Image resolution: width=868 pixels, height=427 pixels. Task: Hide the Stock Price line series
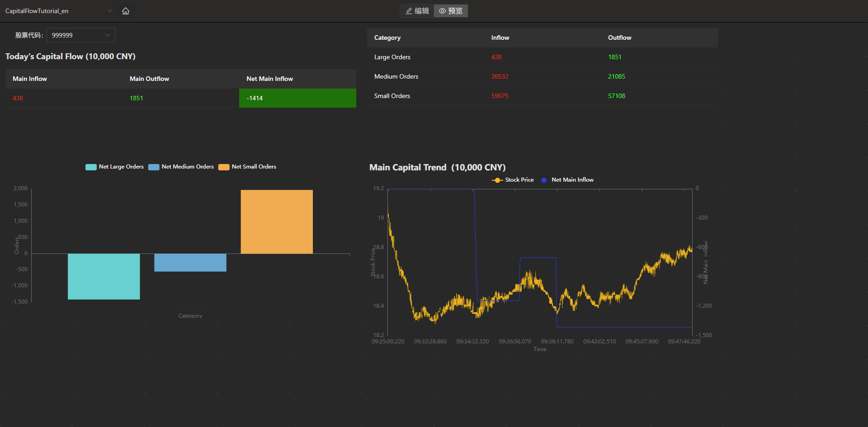click(x=513, y=180)
